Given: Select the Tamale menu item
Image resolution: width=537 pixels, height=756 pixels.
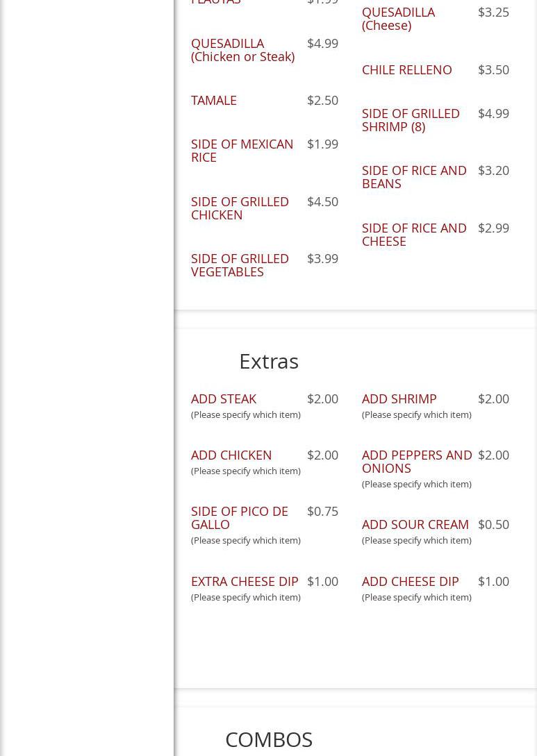Looking at the screenshot, I should click(x=214, y=100).
